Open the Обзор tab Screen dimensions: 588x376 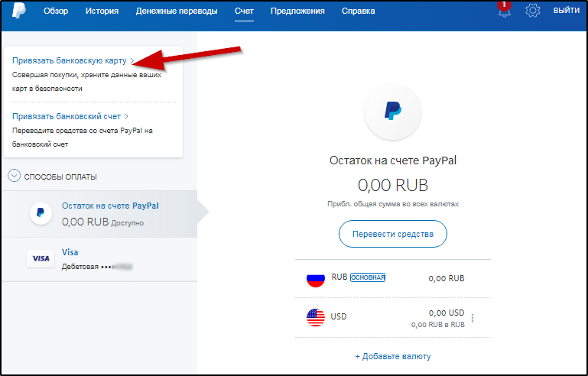(x=56, y=11)
